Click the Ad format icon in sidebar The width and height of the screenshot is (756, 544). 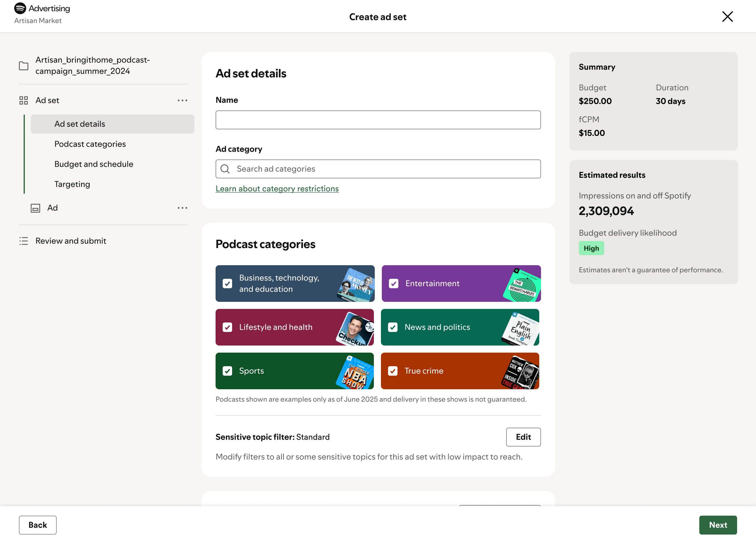click(35, 208)
